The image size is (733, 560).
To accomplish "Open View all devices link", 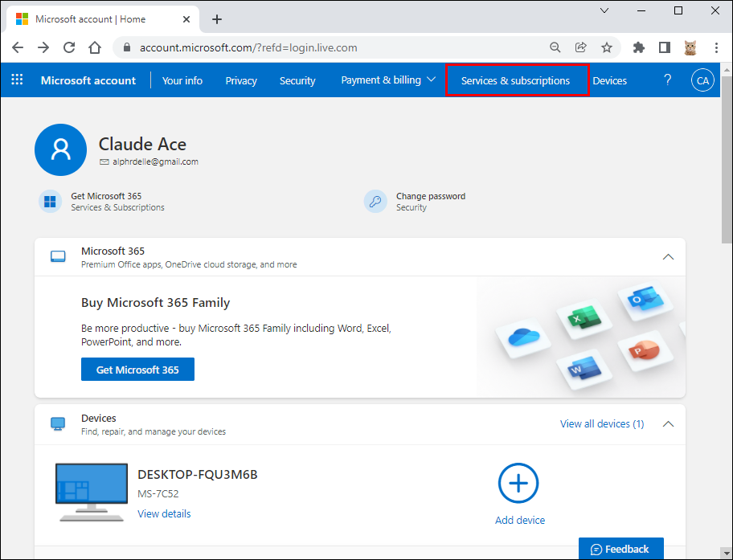I will [x=601, y=424].
